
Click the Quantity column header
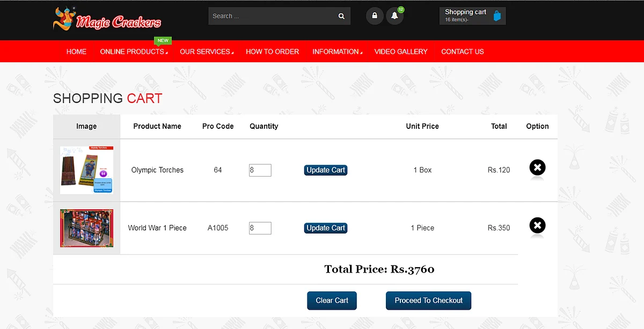(264, 127)
